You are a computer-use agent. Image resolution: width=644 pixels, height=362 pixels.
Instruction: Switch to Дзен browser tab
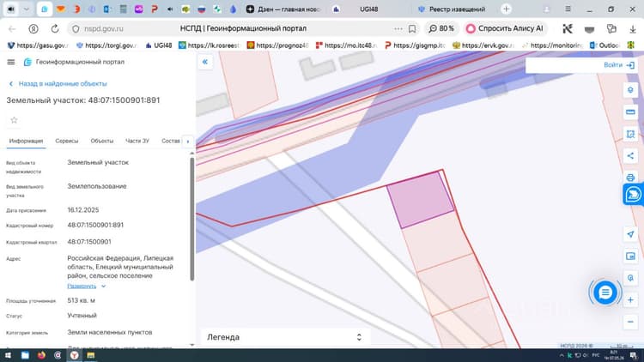tap(283, 9)
